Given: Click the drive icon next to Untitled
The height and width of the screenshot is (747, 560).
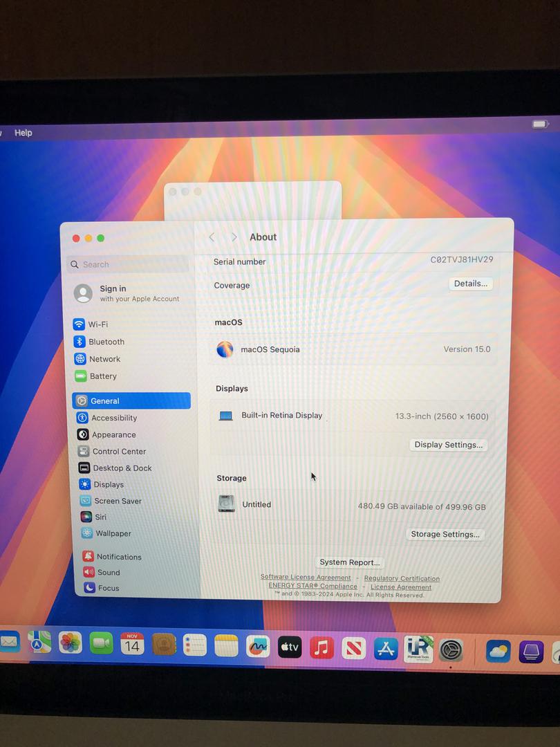Looking at the screenshot, I should pyautogui.click(x=226, y=504).
